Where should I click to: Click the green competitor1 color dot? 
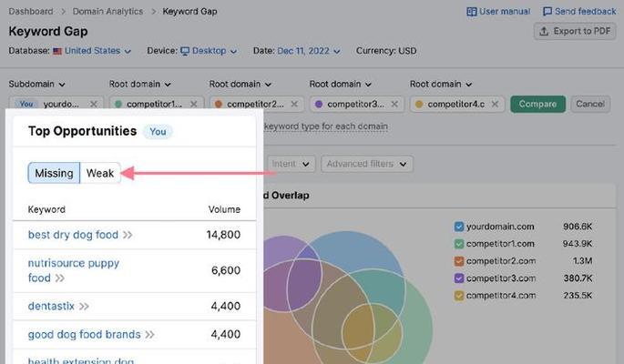[x=118, y=104]
